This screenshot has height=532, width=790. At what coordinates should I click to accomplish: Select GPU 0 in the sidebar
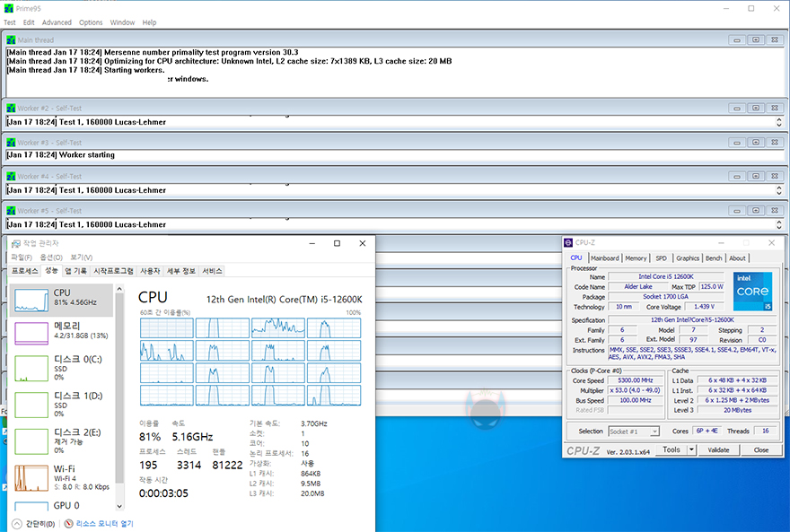61,505
